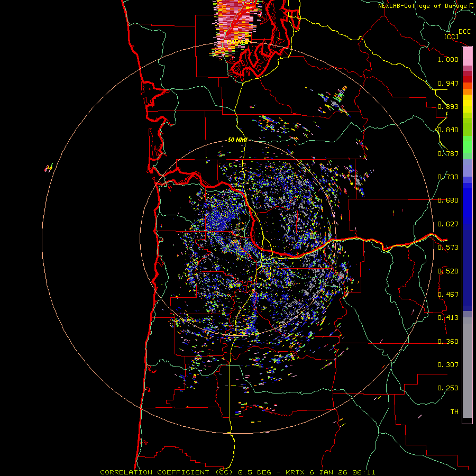Click the 6 JAN 26 date text
The width and height of the screenshot is (476, 476).
pyautogui.click(x=328, y=472)
